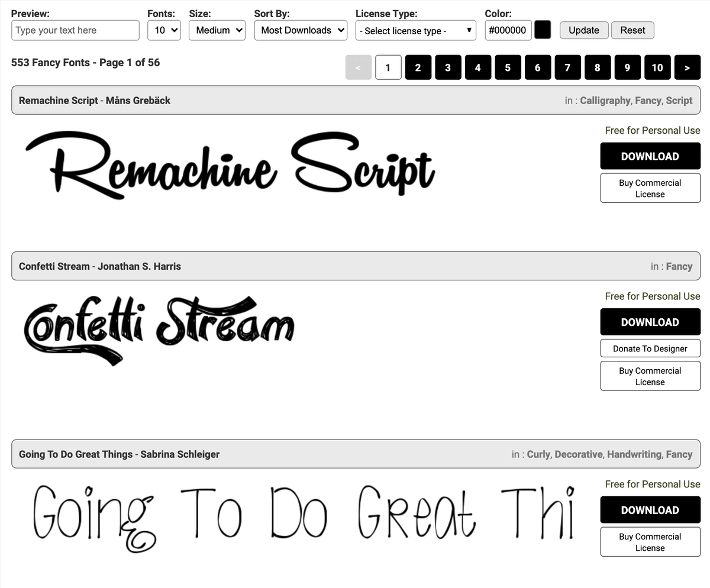
Task: Open the black color swatch picker
Action: point(543,30)
